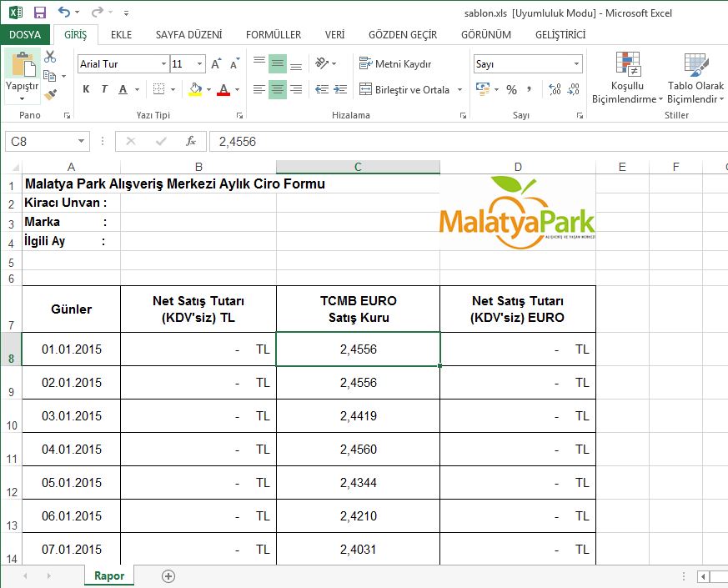
Task: Click the percent style icon
Action: coord(511,90)
